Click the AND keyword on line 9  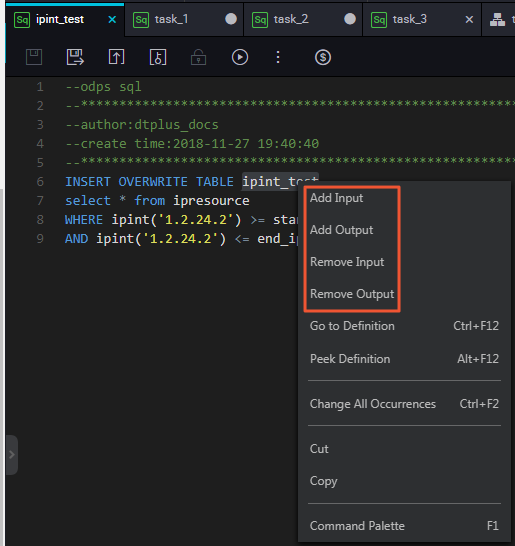pyautogui.click(x=77, y=239)
